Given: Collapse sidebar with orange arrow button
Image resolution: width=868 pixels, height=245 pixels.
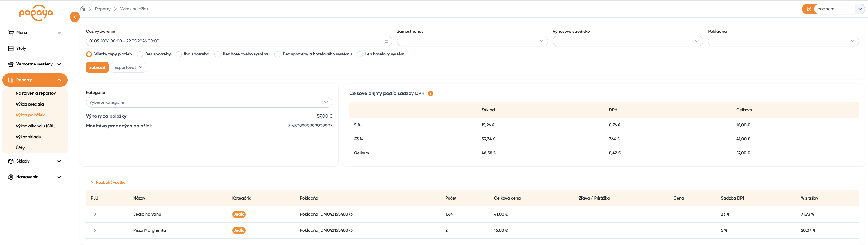Looking at the screenshot, I should tap(75, 17).
